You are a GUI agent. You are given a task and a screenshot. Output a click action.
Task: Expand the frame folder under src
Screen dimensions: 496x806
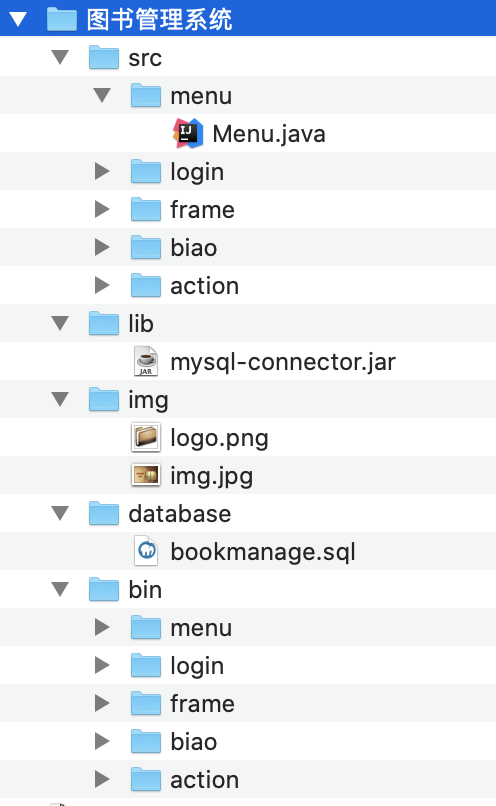pos(102,209)
